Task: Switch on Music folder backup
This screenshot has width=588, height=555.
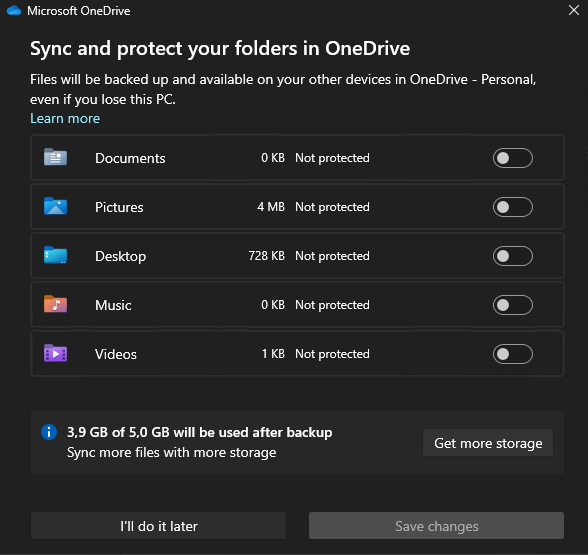Action: click(x=513, y=305)
